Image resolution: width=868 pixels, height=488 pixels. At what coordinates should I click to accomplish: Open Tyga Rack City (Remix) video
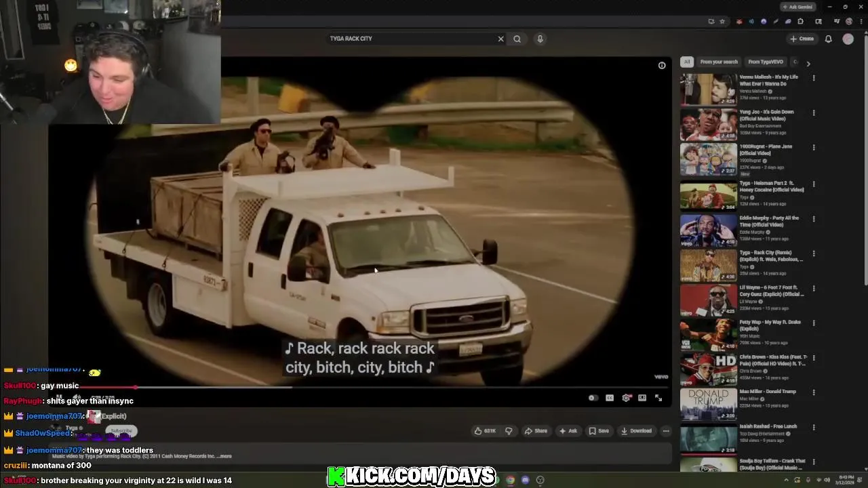[x=709, y=264]
